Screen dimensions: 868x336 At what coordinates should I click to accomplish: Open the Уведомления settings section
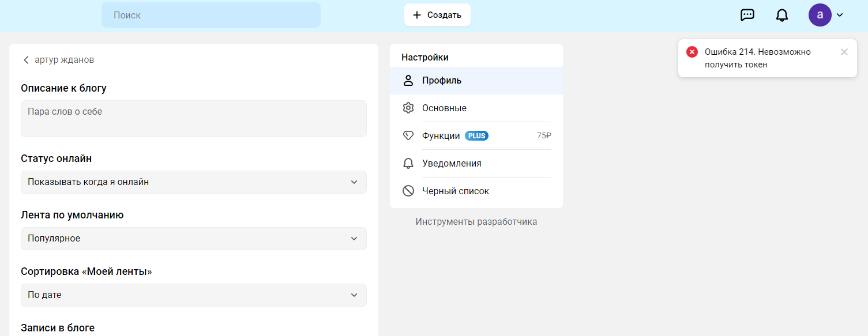coord(452,164)
